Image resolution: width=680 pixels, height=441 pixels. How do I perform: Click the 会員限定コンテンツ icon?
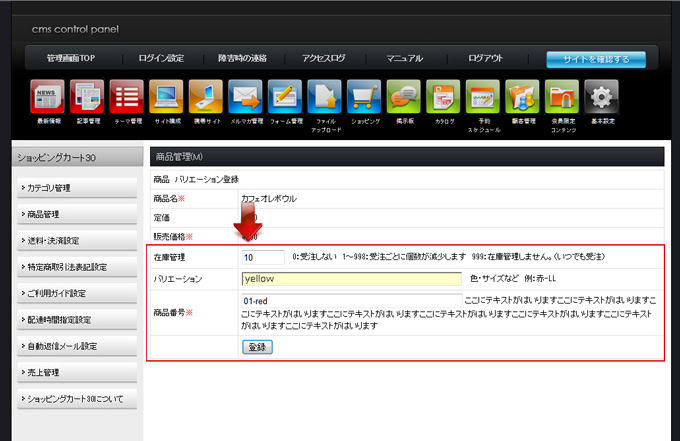[x=561, y=98]
